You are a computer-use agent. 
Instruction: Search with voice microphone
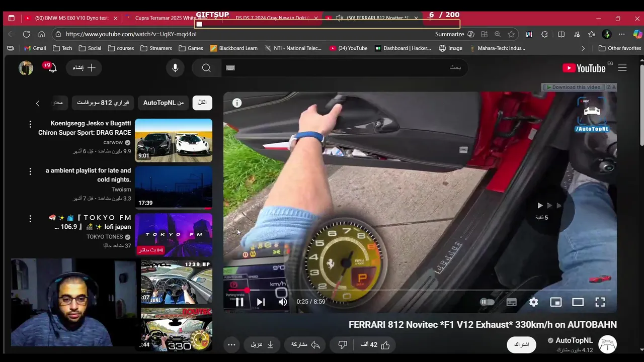175,68
